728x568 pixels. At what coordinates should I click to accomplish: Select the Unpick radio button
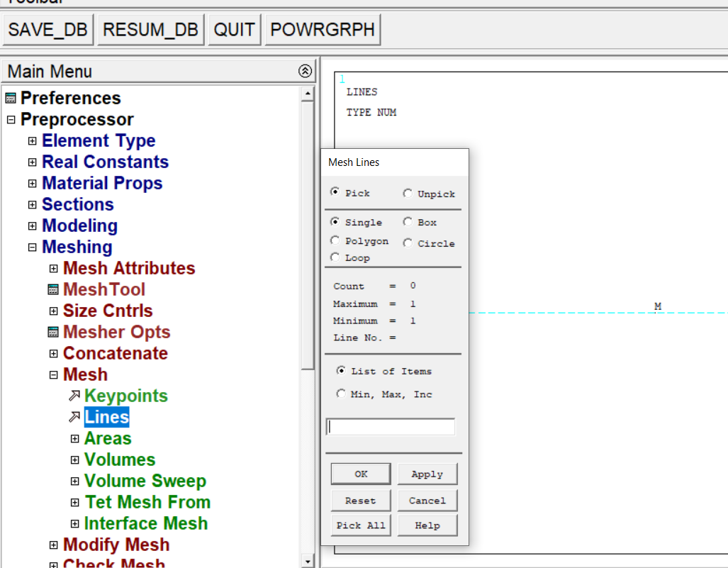tap(407, 193)
